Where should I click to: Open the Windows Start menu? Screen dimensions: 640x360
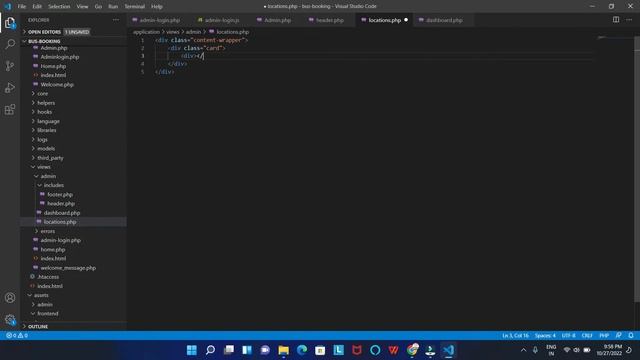coord(191,350)
